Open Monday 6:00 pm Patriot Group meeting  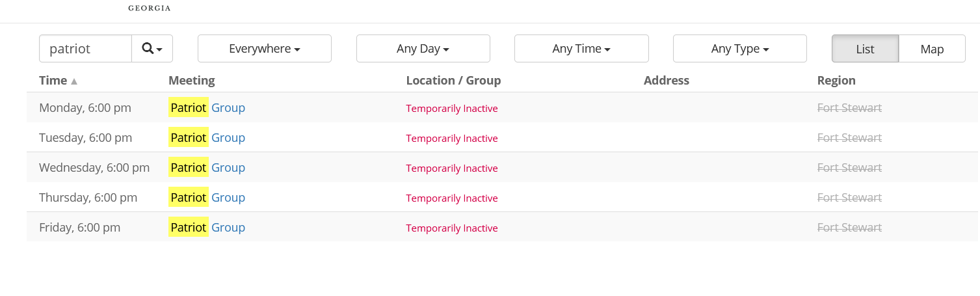[x=207, y=108]
